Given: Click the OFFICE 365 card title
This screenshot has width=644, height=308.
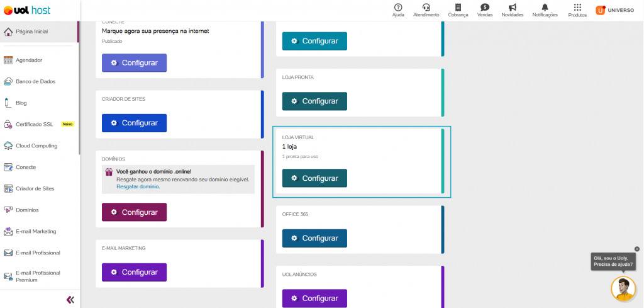Looking at the screenshot, I should (x=295, y=214).
